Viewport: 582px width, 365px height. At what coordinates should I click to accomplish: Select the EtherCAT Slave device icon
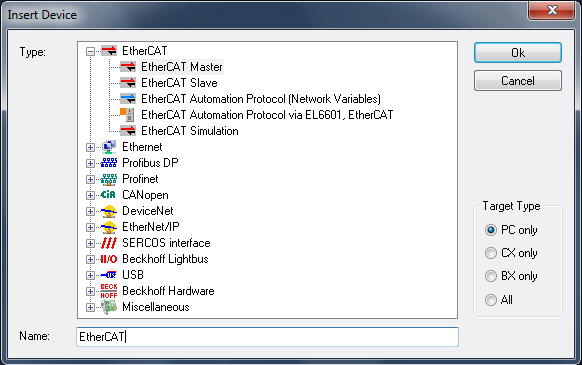(x=128, y=83)
